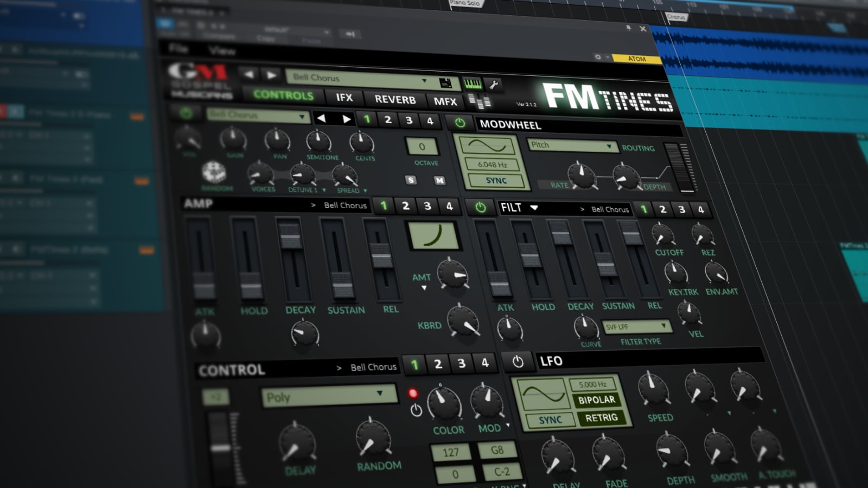Open the virtual keyboard icon
The image size is (868, 488).
coord(472,83)
